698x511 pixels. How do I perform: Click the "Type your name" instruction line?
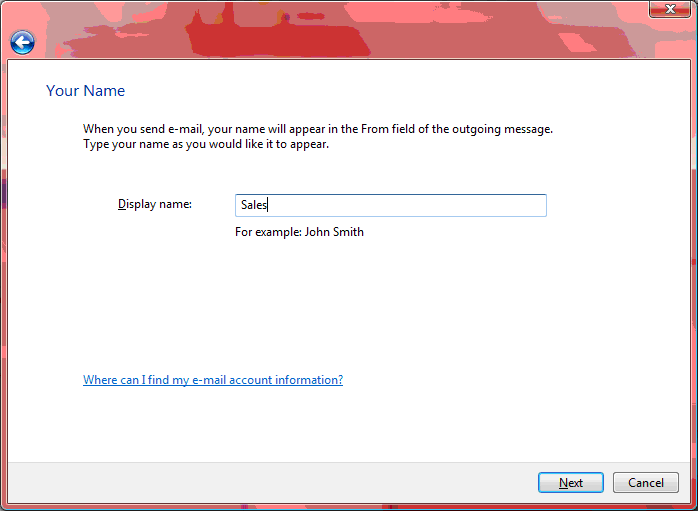[x=206, y=144]
